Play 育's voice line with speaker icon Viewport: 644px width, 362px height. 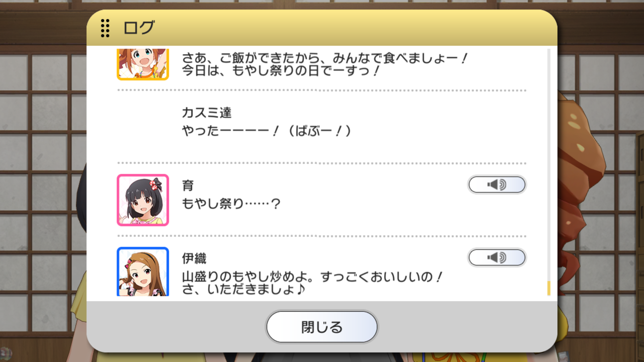[x=497, y=185]
